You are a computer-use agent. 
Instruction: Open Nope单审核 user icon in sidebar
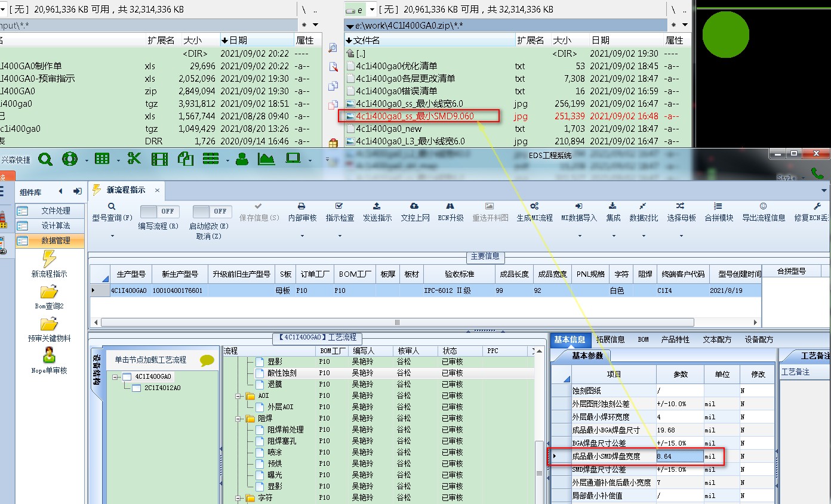point(50,355)
